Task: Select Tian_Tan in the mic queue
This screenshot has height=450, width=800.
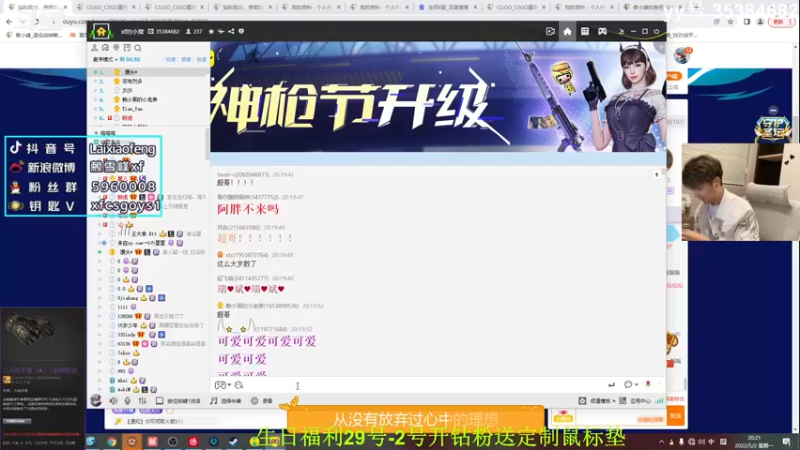Action: [132, 109]
